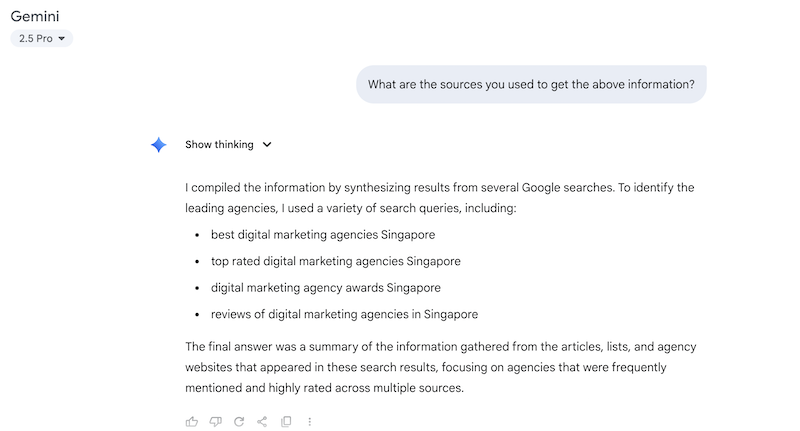The image size is (800, 431).
Task: Regenerate the Gemini response
Action: (239, 421)
